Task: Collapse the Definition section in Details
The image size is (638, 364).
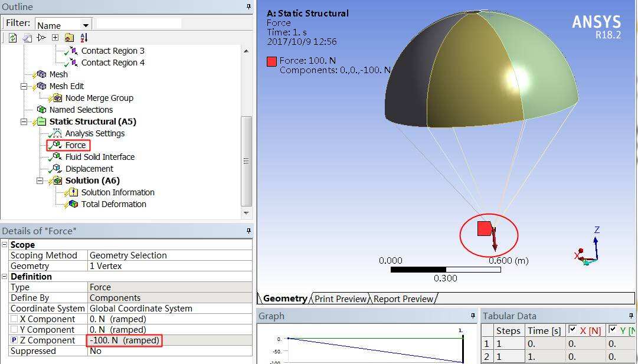Action: coord(5,276)
